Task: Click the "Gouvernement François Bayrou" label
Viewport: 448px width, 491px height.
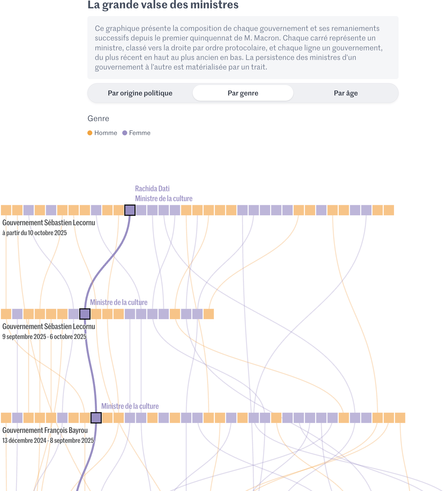Action: click(x=45, y=430)
